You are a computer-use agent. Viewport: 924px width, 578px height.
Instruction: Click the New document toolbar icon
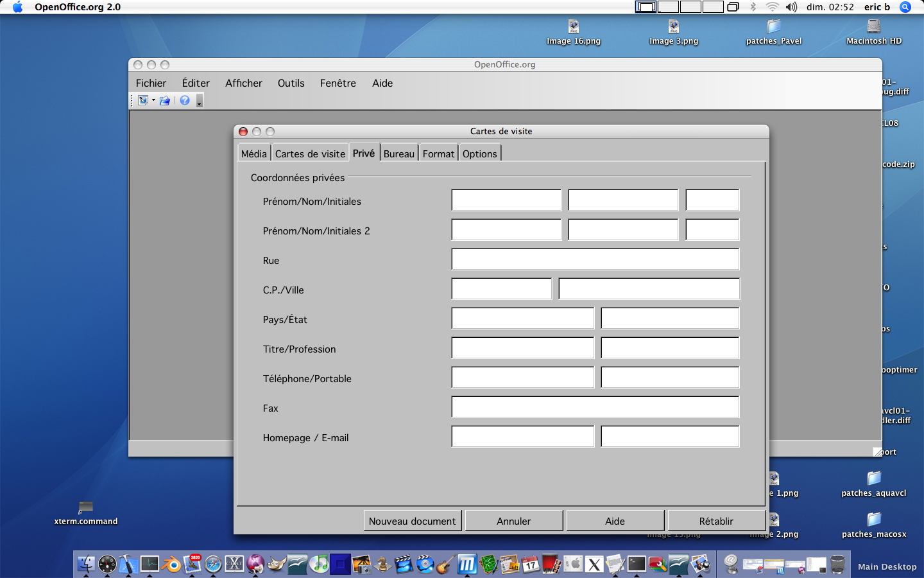pos(143,101)
